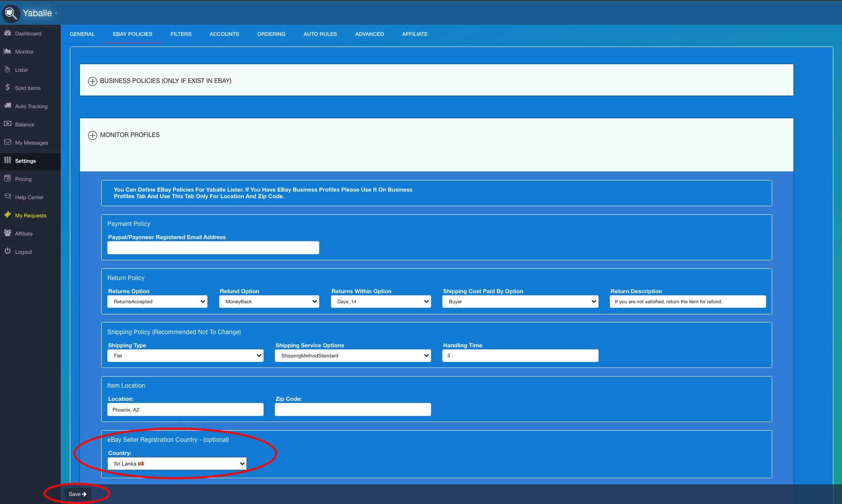842x504 pixels.
Task: Open the Country dropdown showing Sri Lanka
Action: 177,464
